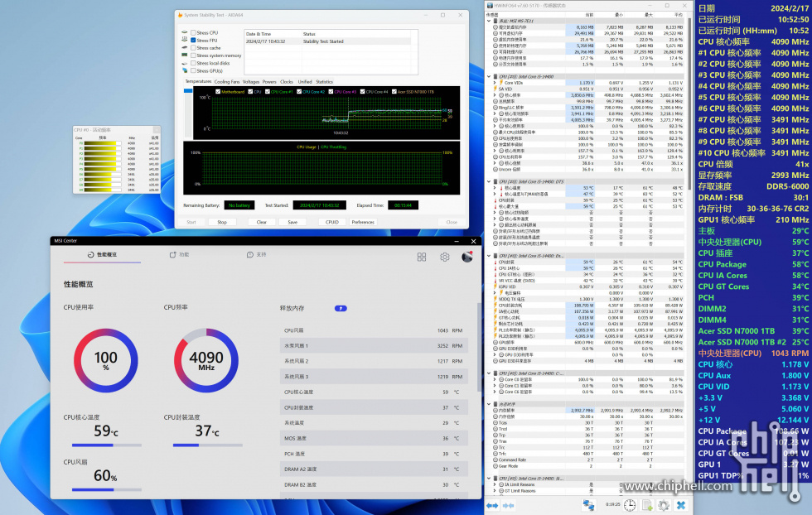The height and width of the screenshot is (515, 812).
Task: Click the HWiNFO sensor list vertical scrollbar
Action: click(x=689, y=103)
